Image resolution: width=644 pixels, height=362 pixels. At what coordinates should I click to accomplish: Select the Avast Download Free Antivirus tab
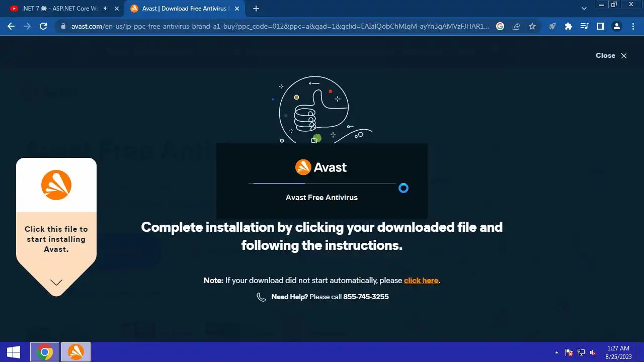pyautogui.click(x=185, y=9)
